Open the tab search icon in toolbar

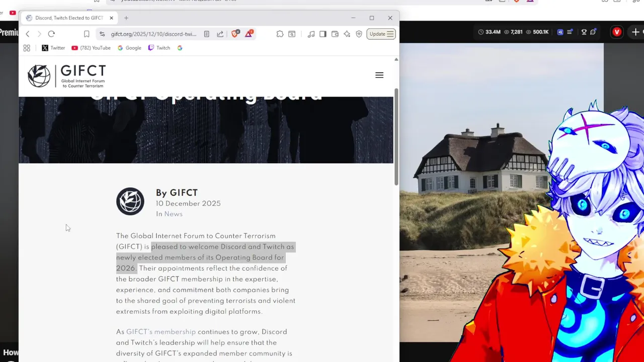[292, 34]
